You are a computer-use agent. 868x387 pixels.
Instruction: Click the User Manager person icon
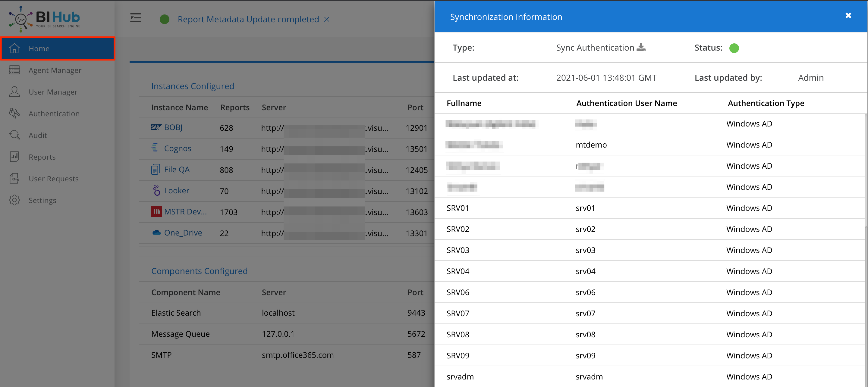click(14, 92)
